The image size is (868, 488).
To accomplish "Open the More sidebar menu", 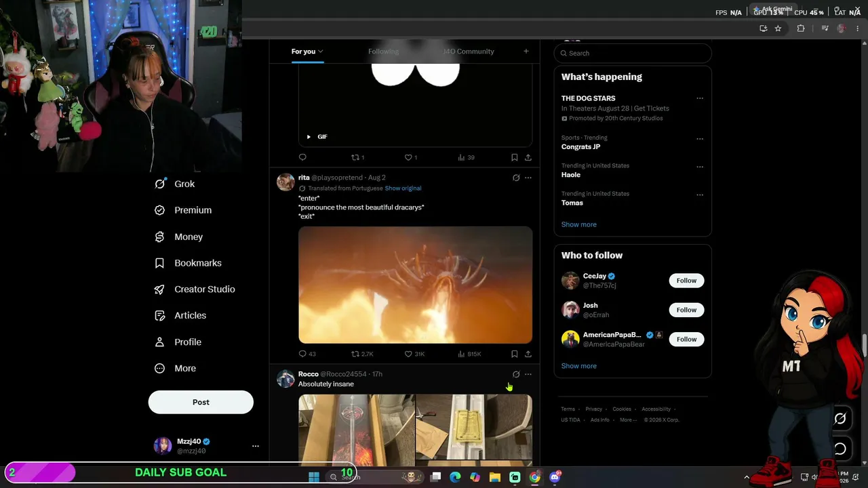I will [175, 369].
